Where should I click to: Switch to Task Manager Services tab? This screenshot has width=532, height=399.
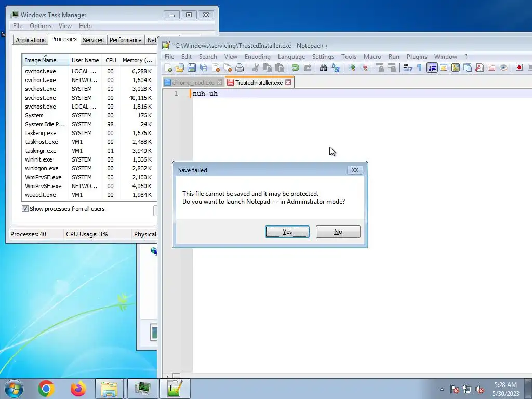[x=93, y=40]
